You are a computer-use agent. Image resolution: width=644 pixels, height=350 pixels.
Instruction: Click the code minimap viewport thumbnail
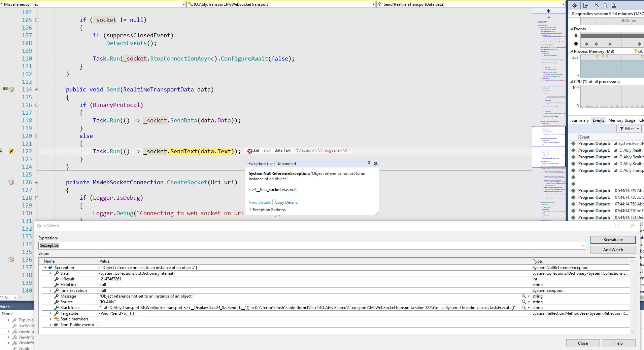(549, 147)
